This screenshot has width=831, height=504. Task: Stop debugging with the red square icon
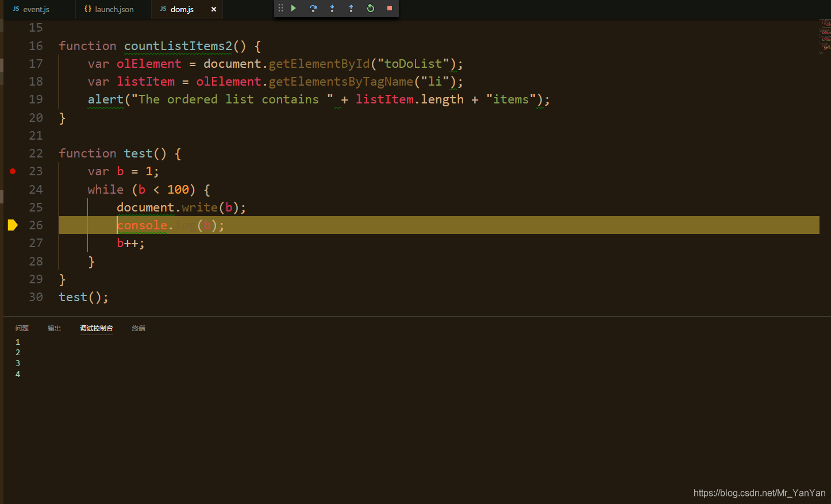(x=390, y=8)
